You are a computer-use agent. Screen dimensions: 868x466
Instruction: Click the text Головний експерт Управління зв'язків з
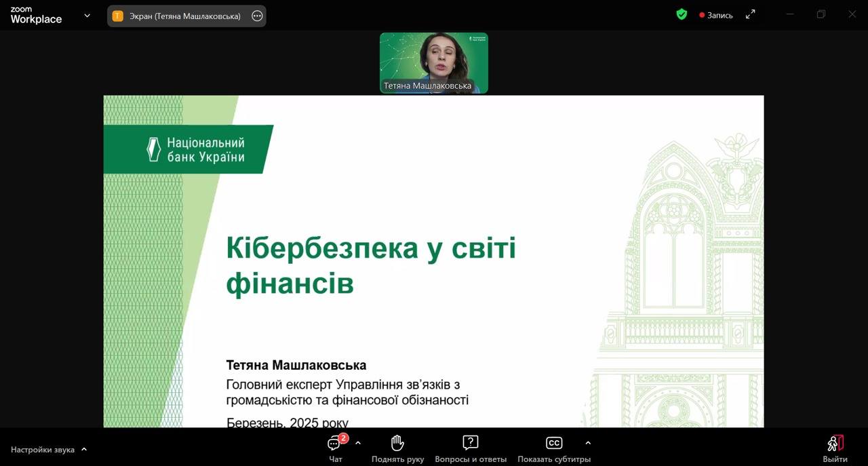coord(343,385)
